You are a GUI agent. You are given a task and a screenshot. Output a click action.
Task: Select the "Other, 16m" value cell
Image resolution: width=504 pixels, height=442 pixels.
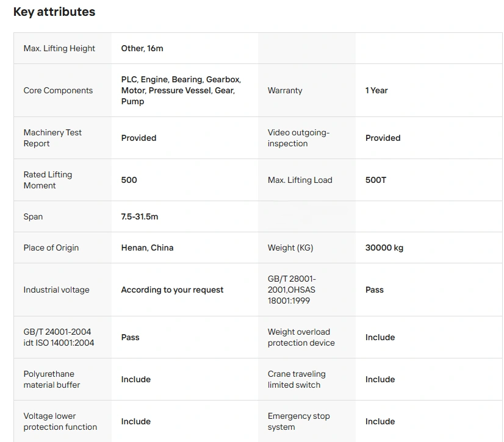pyautogui.click(x=142, y=48)
